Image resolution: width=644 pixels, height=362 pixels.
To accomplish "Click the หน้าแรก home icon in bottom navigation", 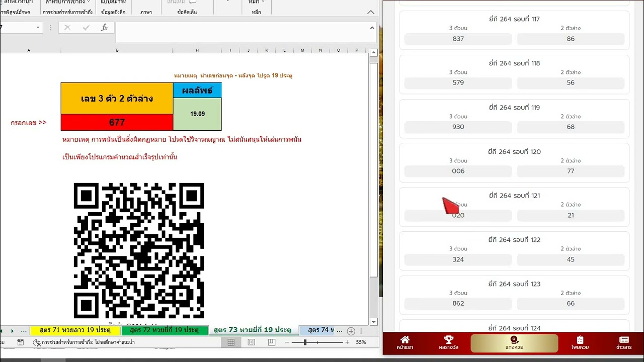I will pyautogui.click(x=405, y=343).
